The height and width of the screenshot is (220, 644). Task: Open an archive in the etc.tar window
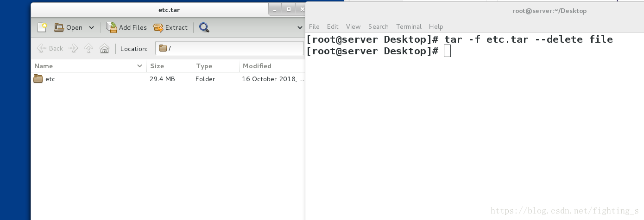(x=68, y=27)
